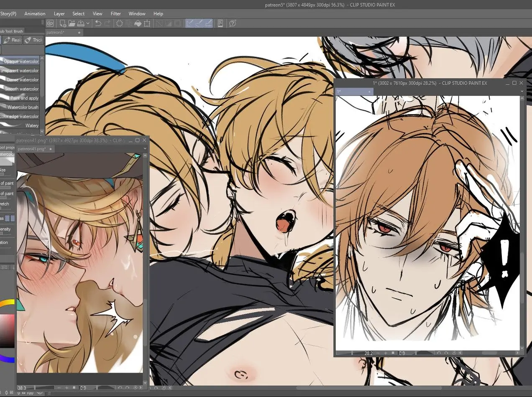The height and width of the screenshot is (397, 532).
Task: Click the Undo arrow icon
Action: (x=98, y=23)
